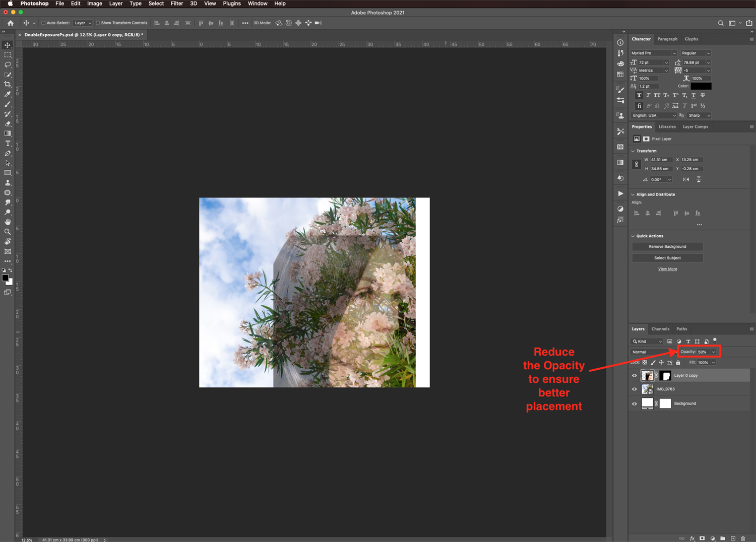Switch to the Libraries tab
Viewport: 756px width, 542px height.
pyautogui.click(x=667, y=127)
